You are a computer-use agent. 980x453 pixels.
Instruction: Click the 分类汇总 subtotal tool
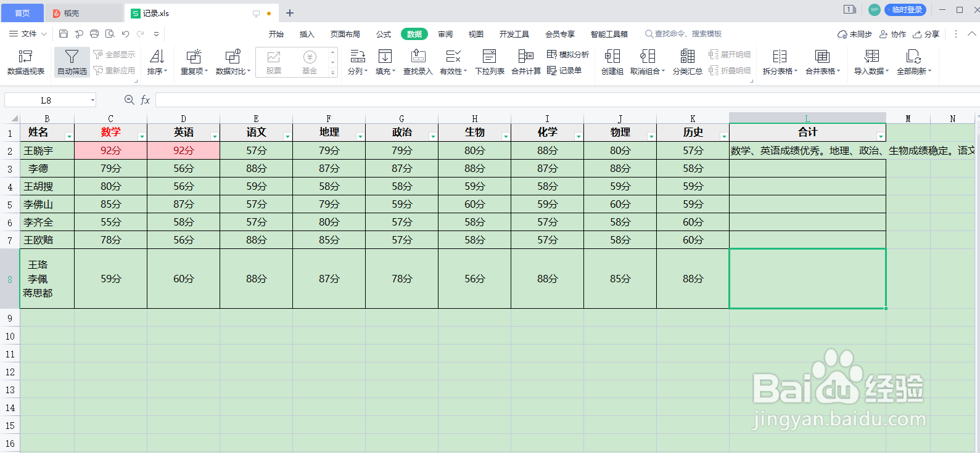coord(688,62)
